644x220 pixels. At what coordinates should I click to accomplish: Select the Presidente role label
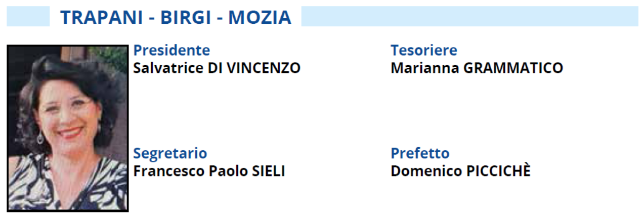(171, 50)
